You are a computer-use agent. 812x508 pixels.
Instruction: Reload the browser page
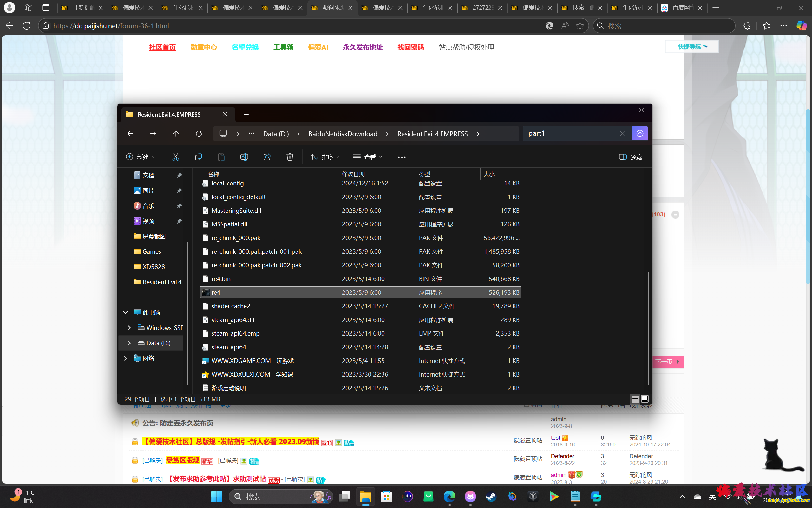tap(27, 25)
